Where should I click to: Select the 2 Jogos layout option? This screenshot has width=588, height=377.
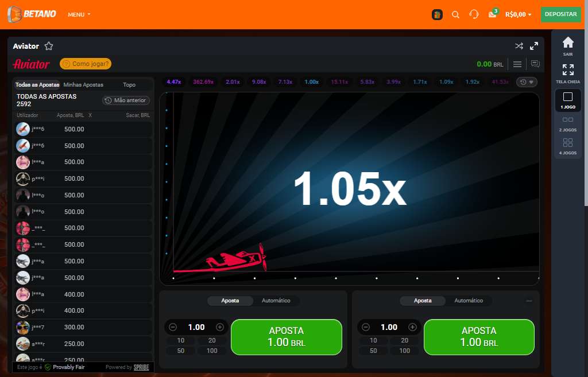pos(568,123)
